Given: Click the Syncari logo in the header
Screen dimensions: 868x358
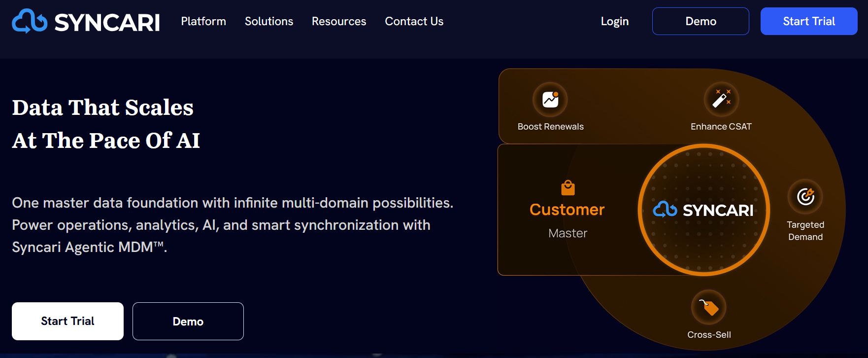Looking at the screenshot, I should (86, 21).
